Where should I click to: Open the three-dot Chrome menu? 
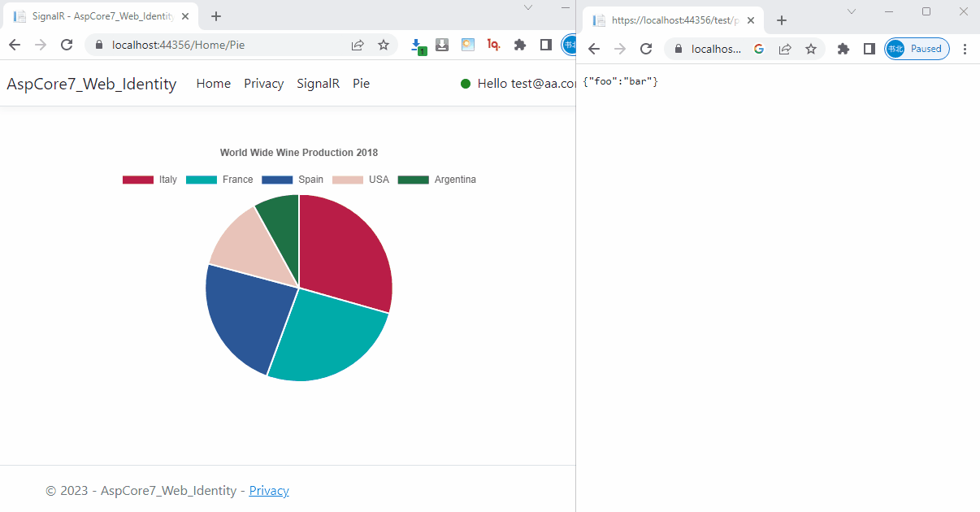click(965, 49)
